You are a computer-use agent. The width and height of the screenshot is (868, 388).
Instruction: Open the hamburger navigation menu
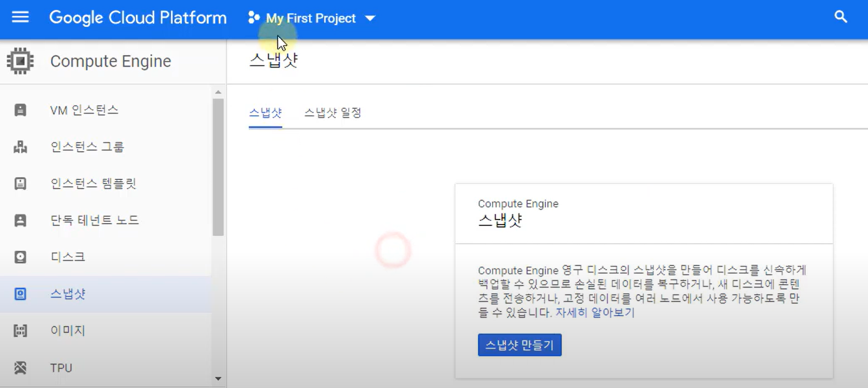tap(20, 17)
